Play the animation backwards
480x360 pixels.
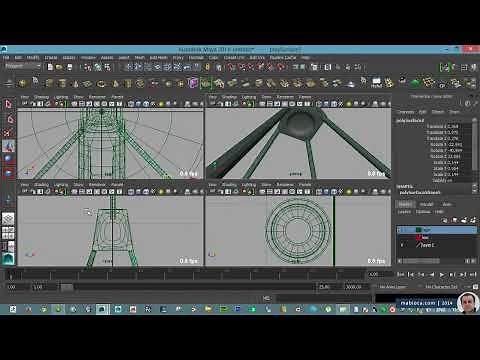click(x=432, y=274)
